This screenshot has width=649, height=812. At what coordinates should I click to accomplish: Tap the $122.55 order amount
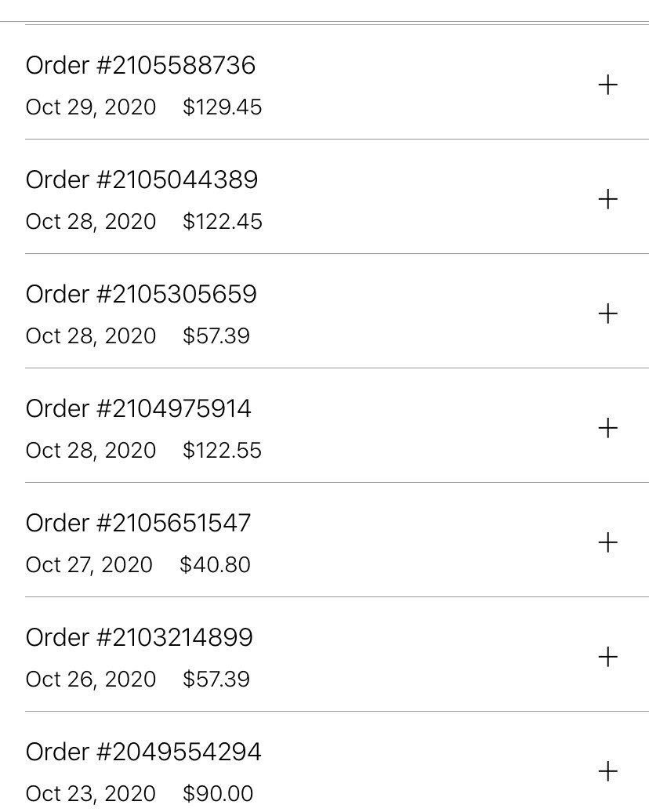click(222, 451)
